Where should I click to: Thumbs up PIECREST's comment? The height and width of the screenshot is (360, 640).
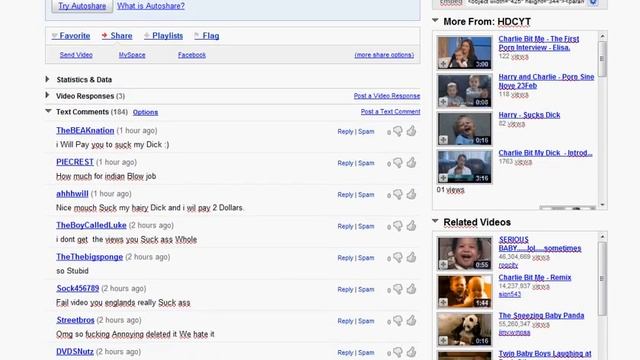point(411,162)
